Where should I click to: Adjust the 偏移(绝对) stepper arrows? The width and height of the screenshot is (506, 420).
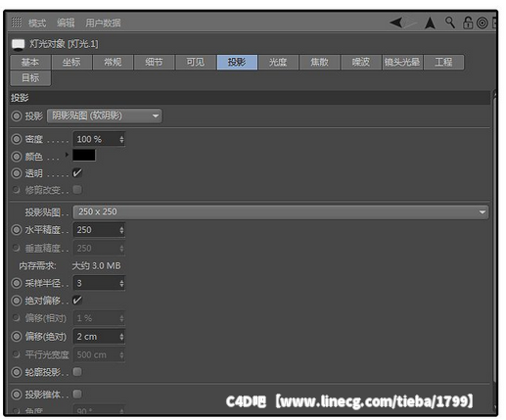121,337
